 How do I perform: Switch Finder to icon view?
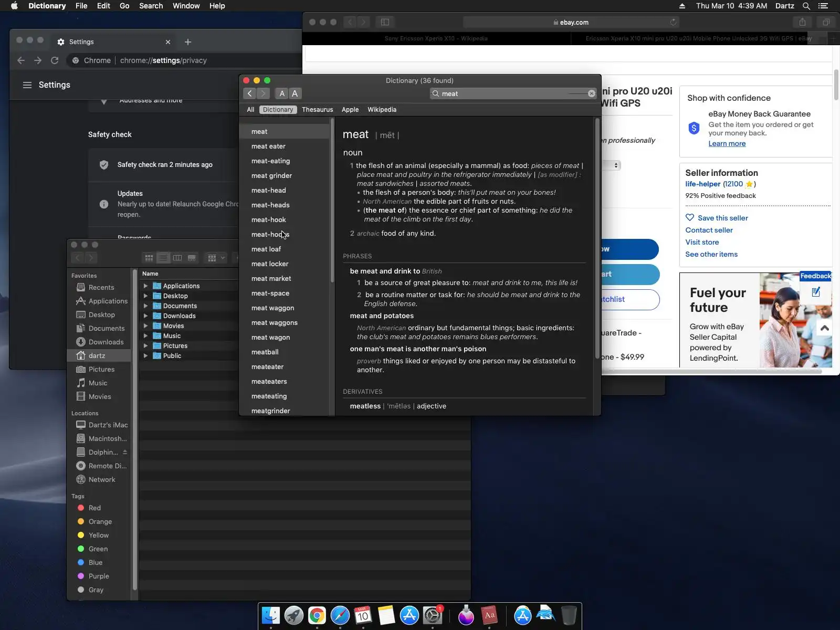point(149,258)
